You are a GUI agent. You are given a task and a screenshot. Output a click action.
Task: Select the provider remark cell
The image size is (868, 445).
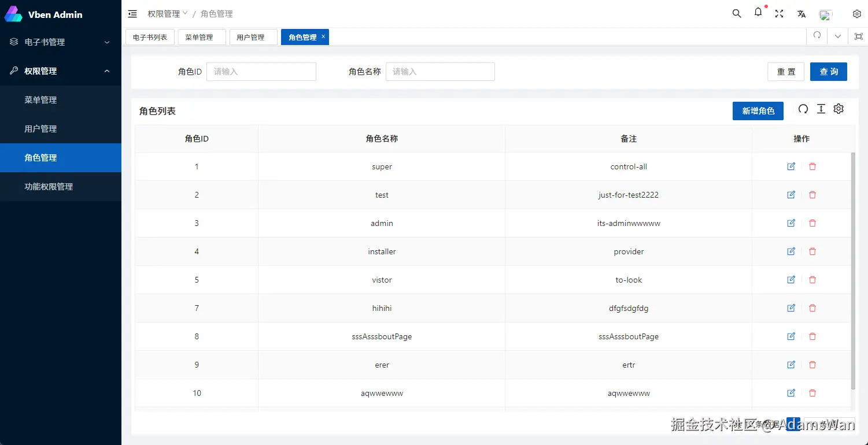[x=629, y=251]
